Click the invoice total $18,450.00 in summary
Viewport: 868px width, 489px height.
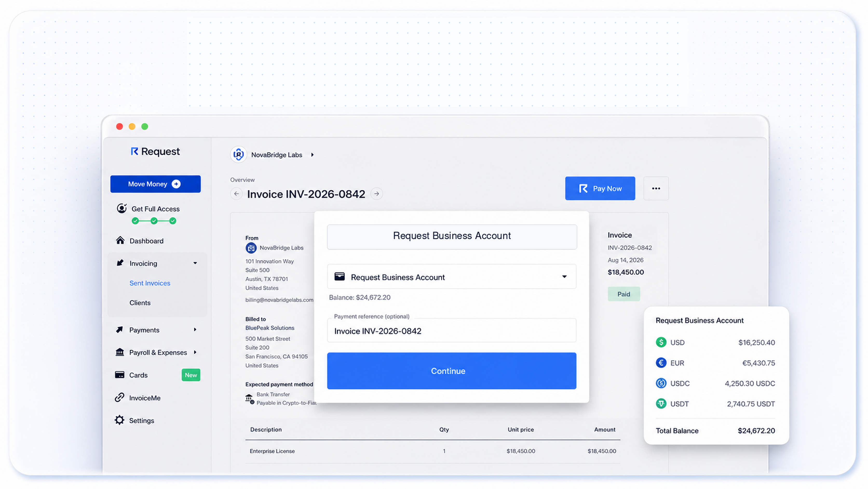pyautogui.click(x=626, y=273)
